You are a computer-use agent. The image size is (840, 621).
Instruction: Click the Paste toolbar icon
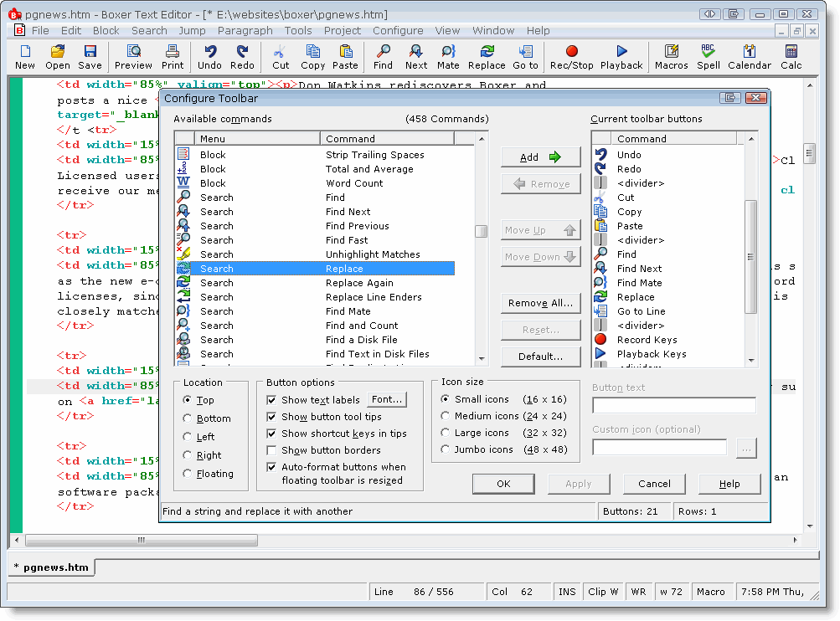347,57
